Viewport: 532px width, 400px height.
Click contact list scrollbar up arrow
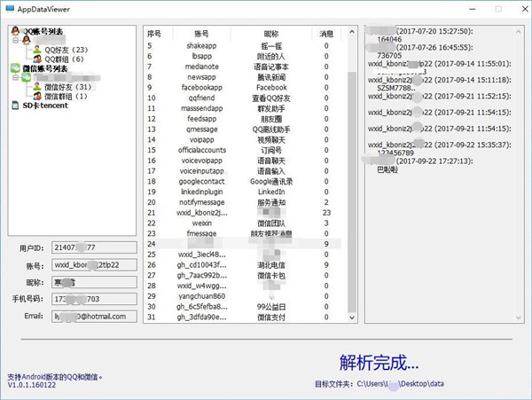[352, 32]
